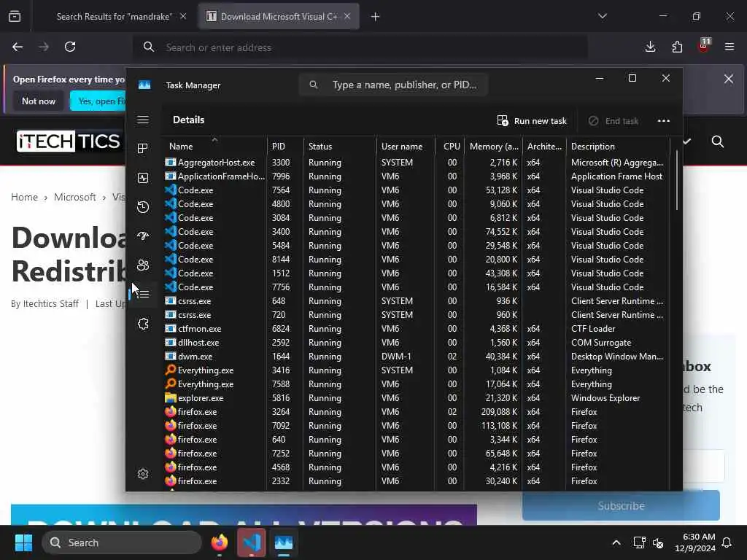This screenshot has width=747, height=560.
Task: Select explorer.exe process row
Action: click(x=417, y=397)
